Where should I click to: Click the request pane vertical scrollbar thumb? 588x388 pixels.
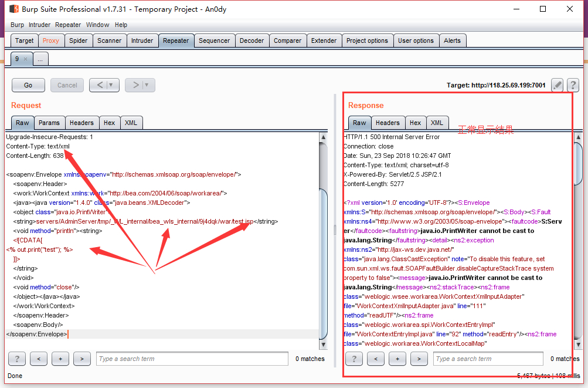[x=323, y=263]
